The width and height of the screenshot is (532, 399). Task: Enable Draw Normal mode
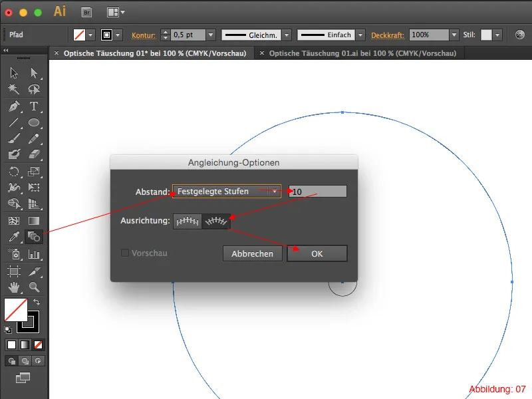point(11,361)
